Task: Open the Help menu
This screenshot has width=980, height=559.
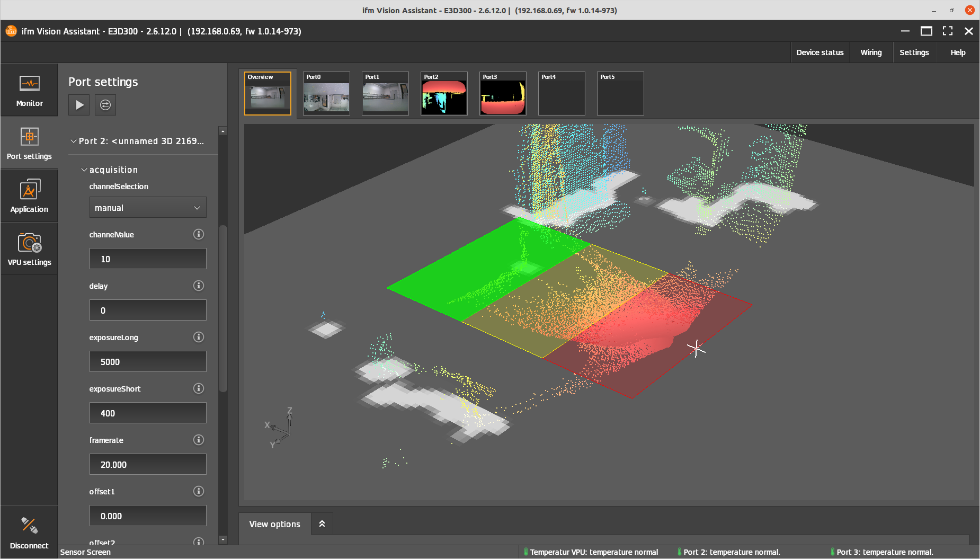Action: [x=958, y=52]
